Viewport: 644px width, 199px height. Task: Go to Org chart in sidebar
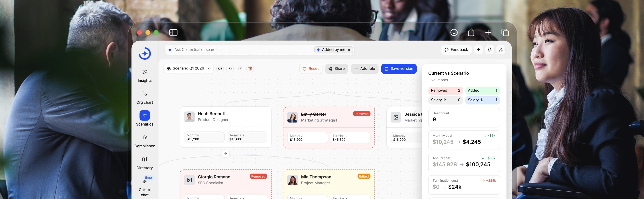(145, 98)
